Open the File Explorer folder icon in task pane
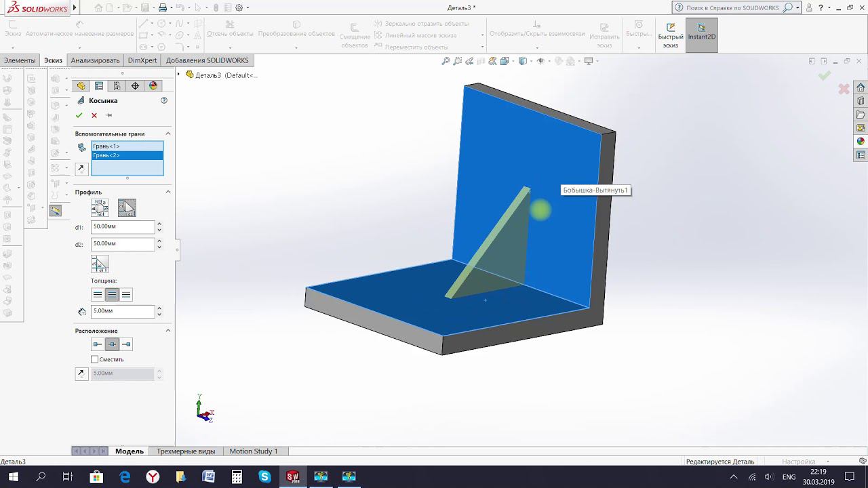 [861, 115]
